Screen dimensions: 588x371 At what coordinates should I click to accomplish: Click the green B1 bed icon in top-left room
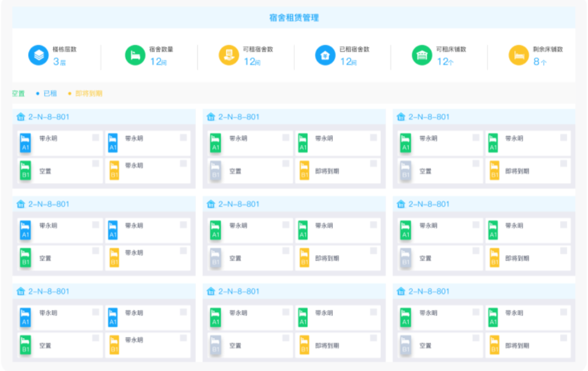[26, 171]
